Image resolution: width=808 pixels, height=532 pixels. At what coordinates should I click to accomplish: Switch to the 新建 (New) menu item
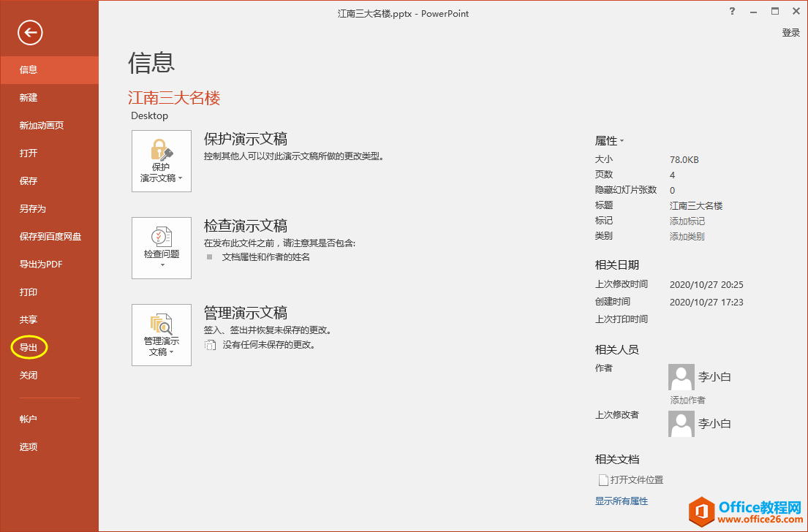[29, 97]
